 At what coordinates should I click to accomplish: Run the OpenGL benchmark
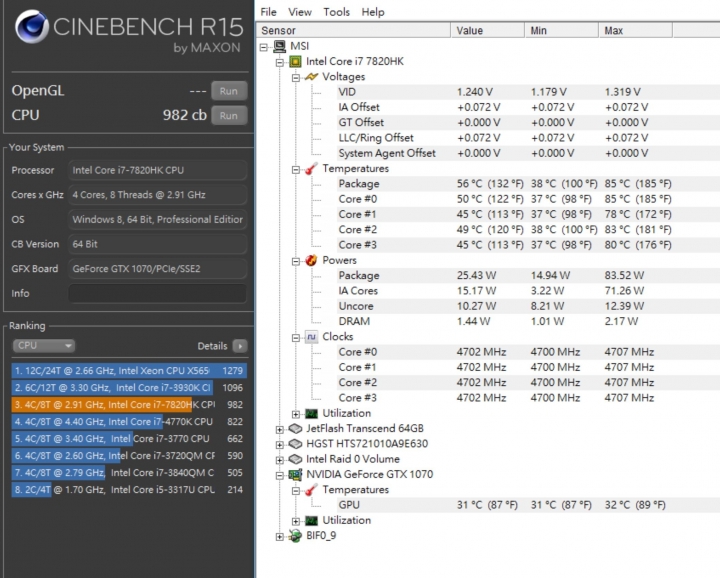(x=229, y=91)
